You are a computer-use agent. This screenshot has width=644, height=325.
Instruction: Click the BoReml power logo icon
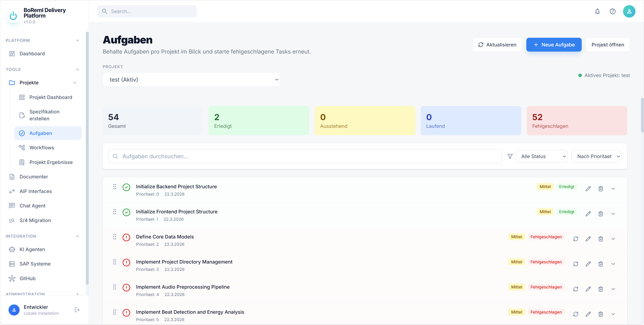pyautogui.click(x=13, y=16)
